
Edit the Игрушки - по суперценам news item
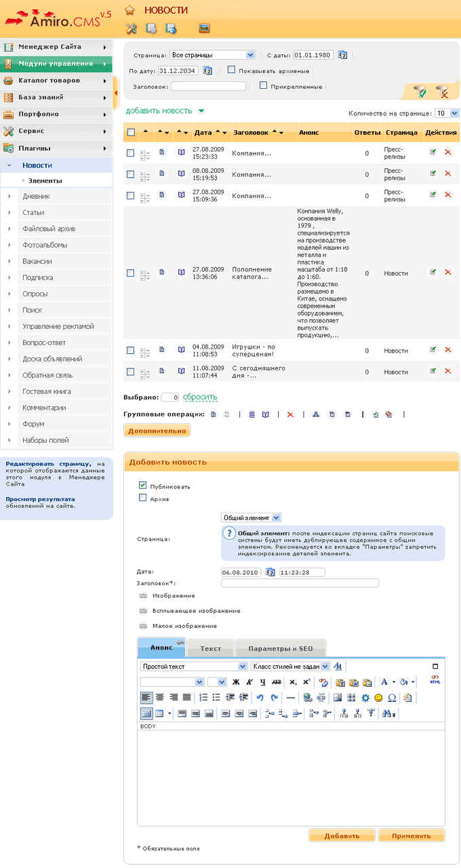pyautogui.click(x=433, y=350)
